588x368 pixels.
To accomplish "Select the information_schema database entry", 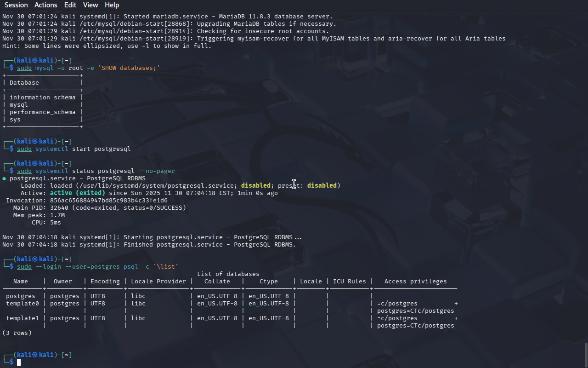I will [x=42, y=98].
